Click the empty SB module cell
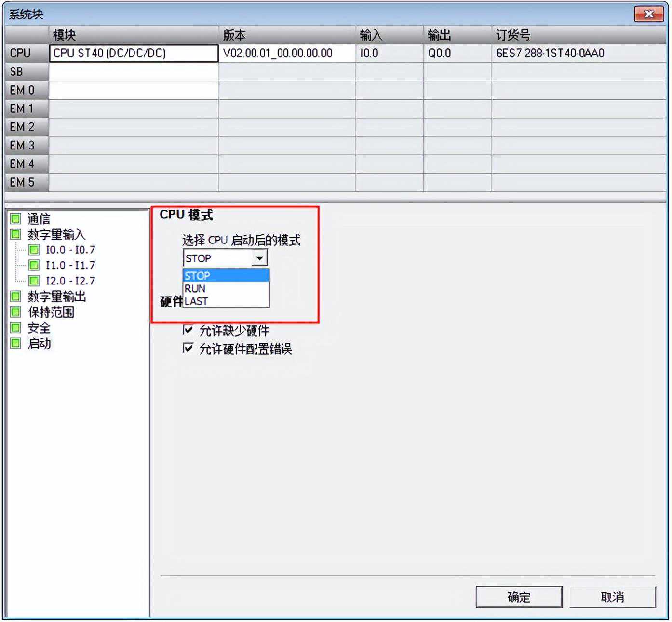Viewport: 672px width, 622px height. (x=134, y=72)
